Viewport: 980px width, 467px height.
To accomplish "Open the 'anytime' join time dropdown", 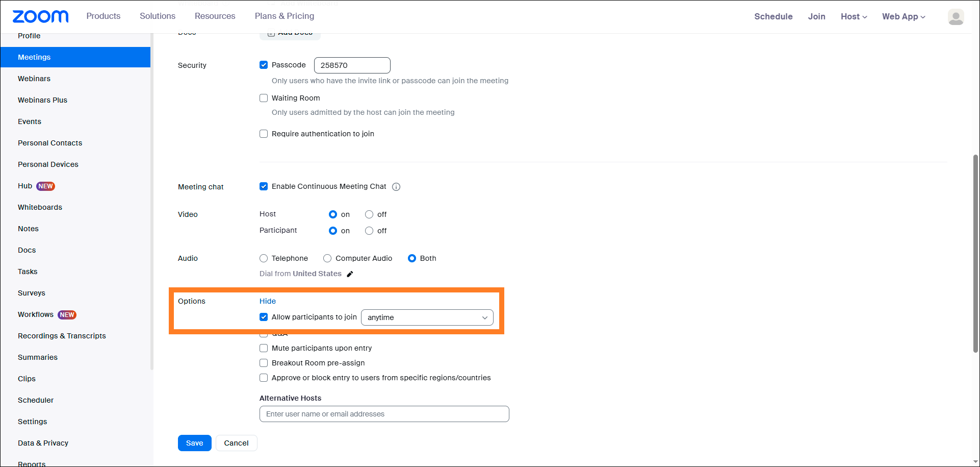I will pyautogui.click(x=427, y=317).
